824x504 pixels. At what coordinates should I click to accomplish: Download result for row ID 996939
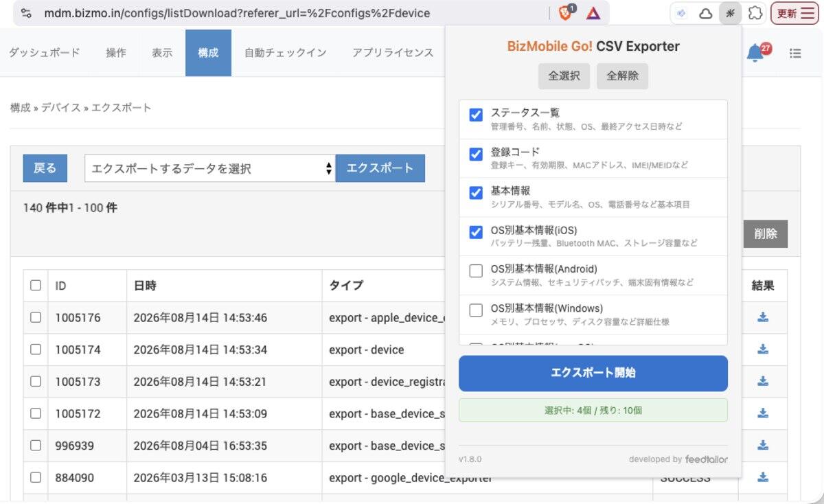pos(763,445)
